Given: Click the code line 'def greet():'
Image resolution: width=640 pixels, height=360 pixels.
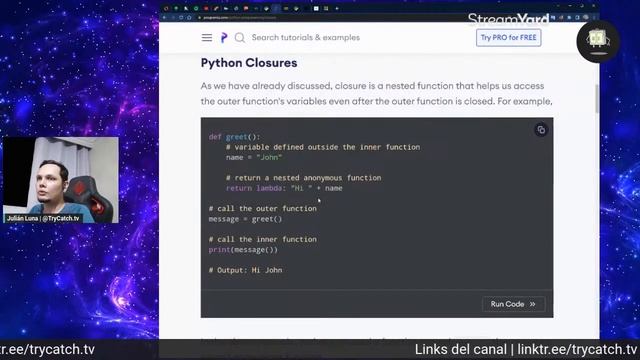Looking at the screenshot, I should point(234,137).
